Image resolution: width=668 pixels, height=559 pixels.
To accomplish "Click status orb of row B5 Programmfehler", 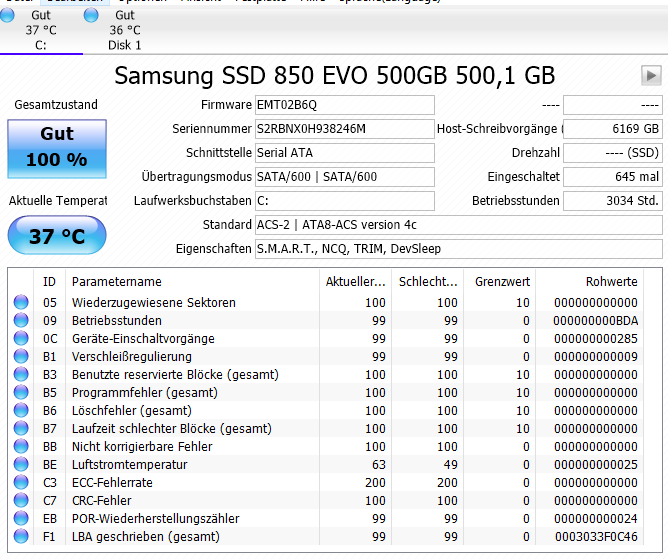I will pyautogui.click(x=21, y=392).
